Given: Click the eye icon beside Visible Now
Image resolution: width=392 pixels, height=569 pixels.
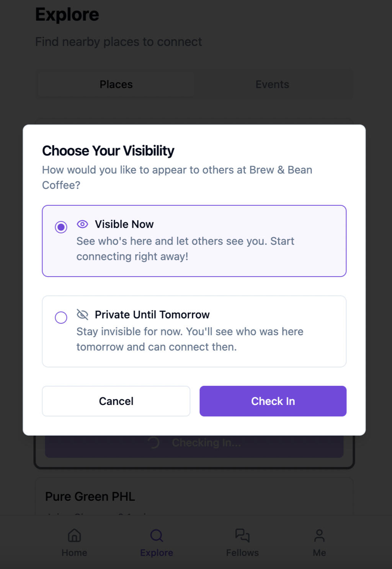Looking at the screenshot, I should click(x=82, y=224).
